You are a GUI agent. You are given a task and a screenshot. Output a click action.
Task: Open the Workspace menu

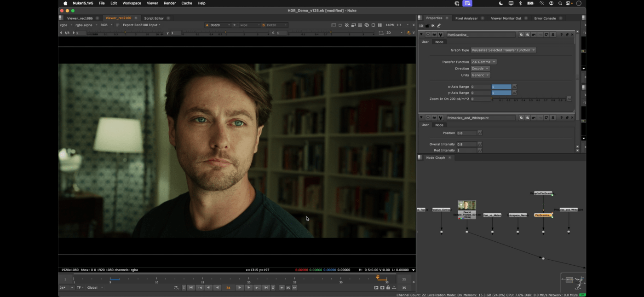[x=132, y=3]
